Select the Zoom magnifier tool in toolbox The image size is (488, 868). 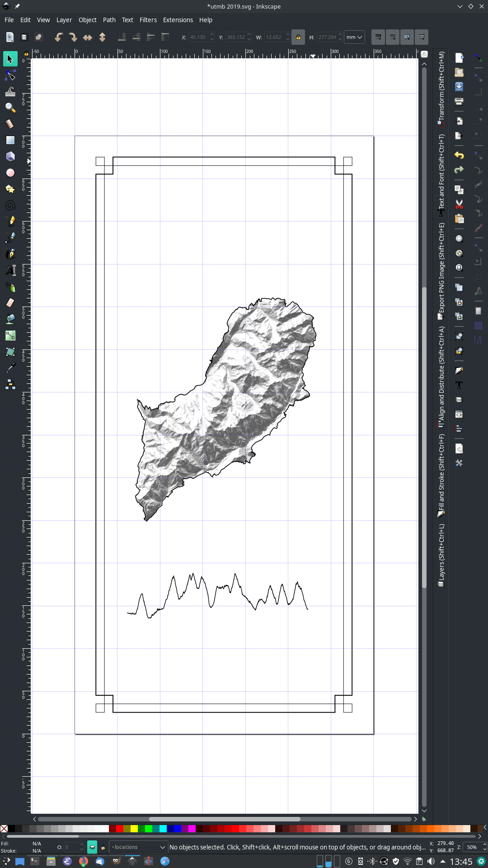point(10,108)
